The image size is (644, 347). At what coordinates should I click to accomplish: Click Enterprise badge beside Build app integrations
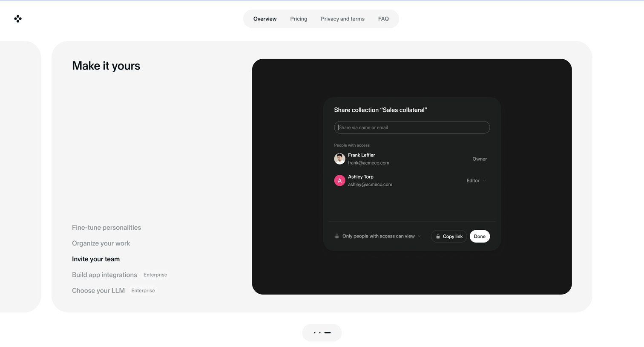click(155, 275)
